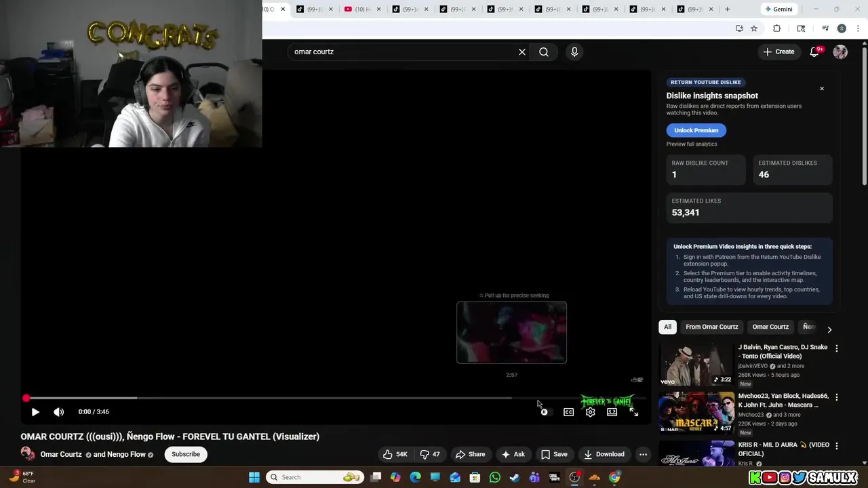Open the Ask AI button

coord(513,454)
